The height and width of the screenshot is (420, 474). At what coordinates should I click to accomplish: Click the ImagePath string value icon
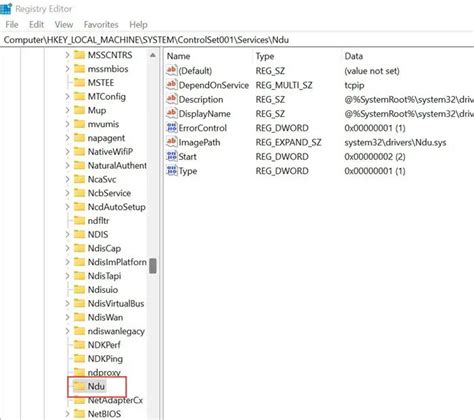point(171,142)
